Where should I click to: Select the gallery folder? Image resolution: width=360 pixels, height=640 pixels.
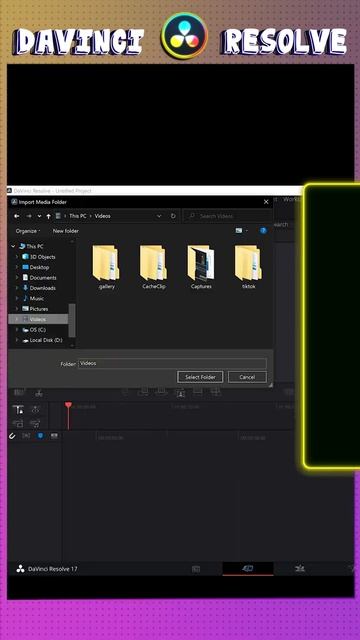106,267
